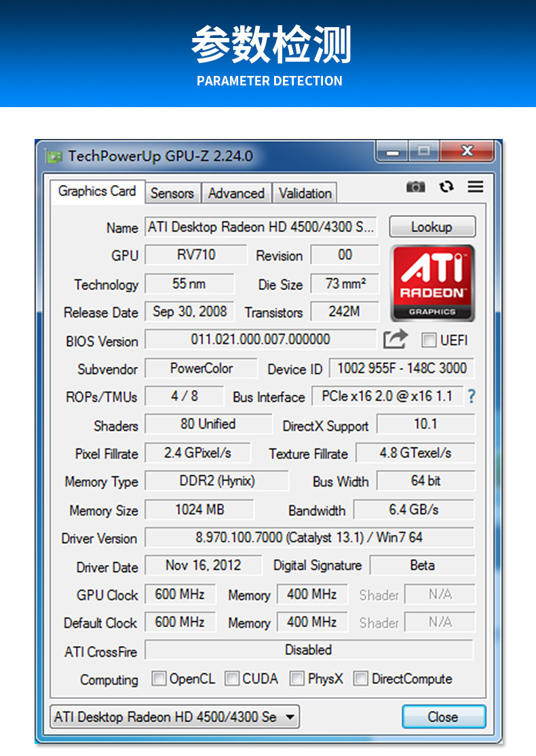Image resolution: width=536 pixels, height=756 pixels.
Task: Click the Device ID 1002 955F field
Action: coord(402,368)
